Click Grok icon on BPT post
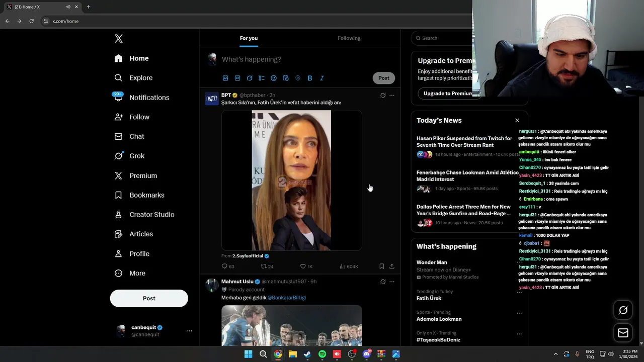 coord(383,95)
